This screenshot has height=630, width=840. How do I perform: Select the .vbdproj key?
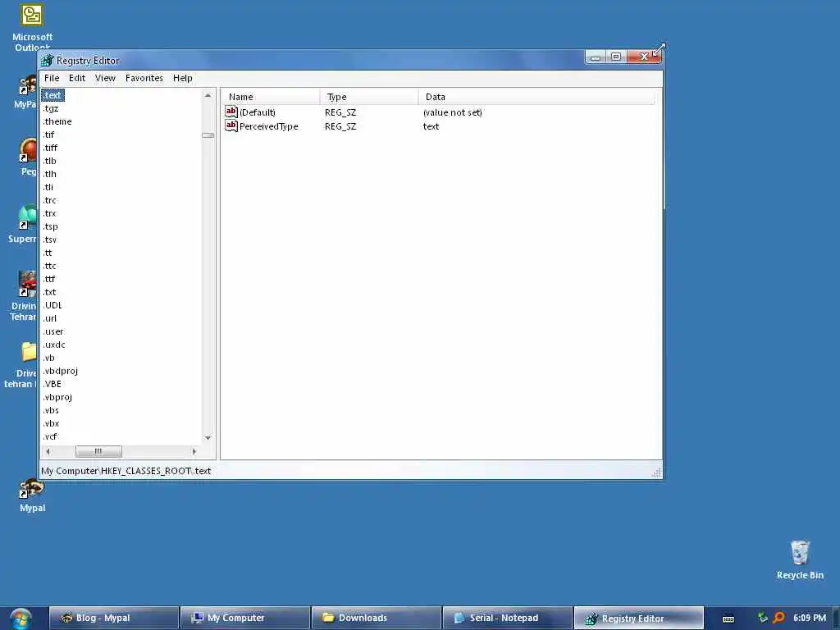tap(60, 372)
